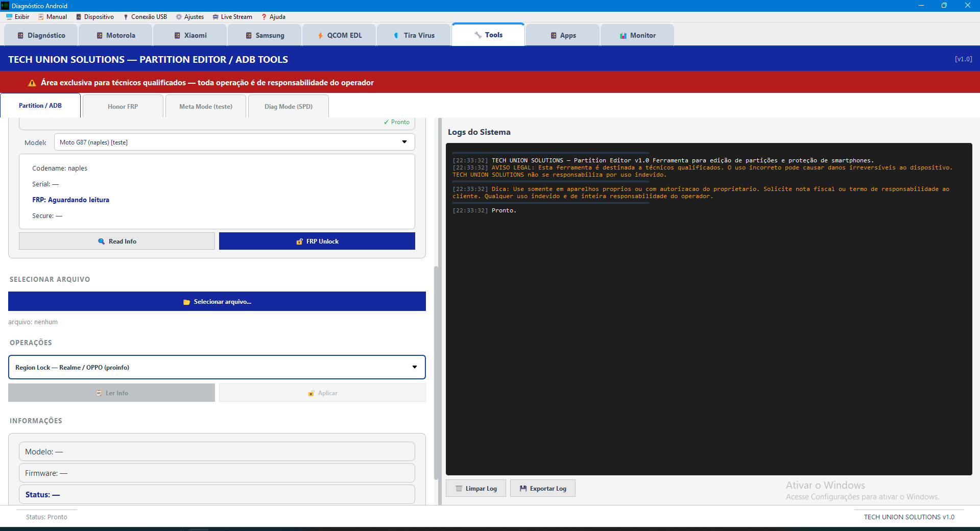
Task: Click the lightning icon on QCOM EDL tab
Action: (320, 35)
